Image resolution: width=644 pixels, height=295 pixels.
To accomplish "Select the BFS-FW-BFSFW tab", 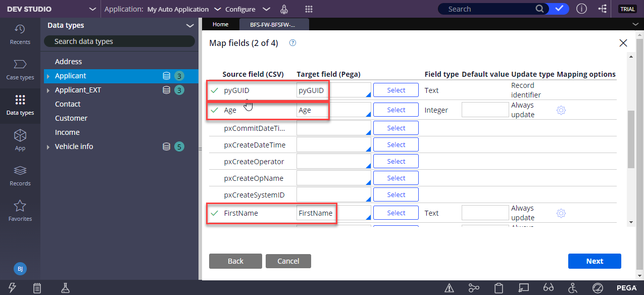I will (274, 23).
